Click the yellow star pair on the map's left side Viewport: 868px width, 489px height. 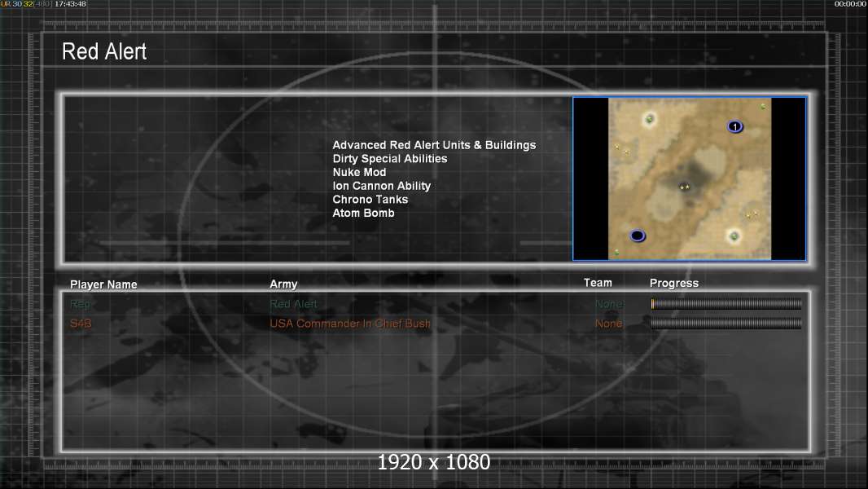click(x=622, y=149)
